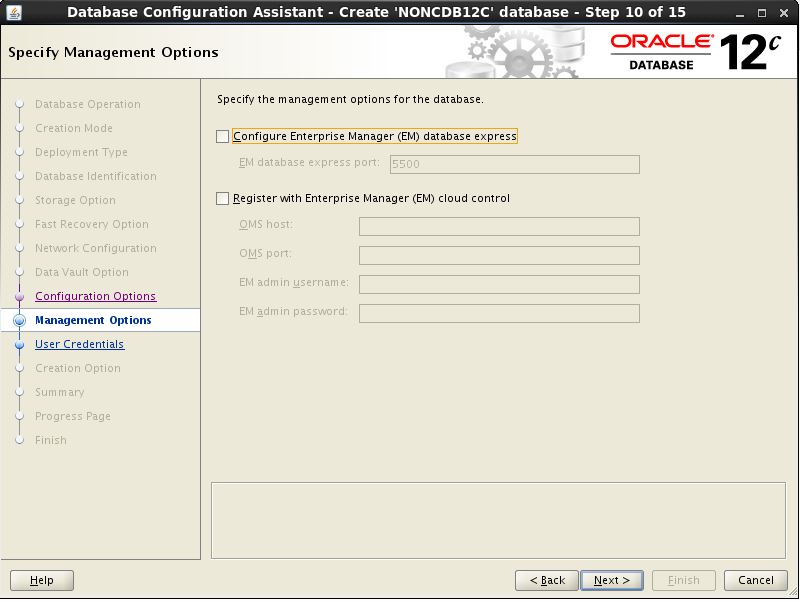Click the OMS host text field
800x602 pixels.
499,226
